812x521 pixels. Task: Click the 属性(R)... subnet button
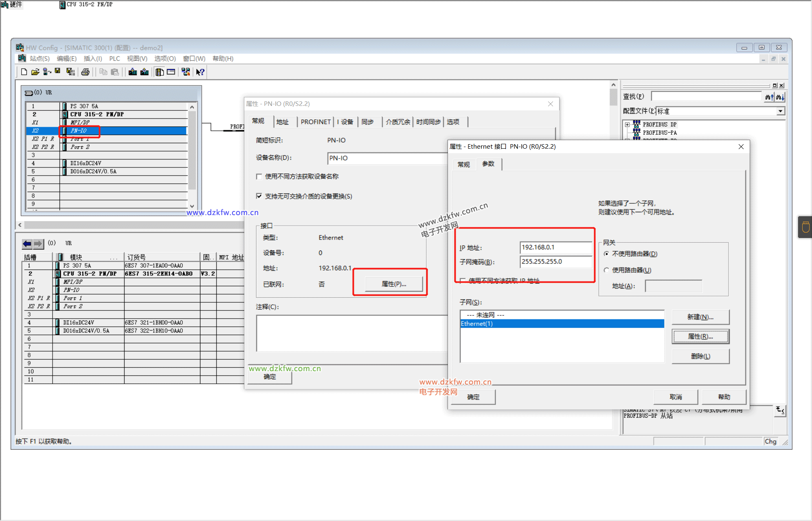[700, 336]
